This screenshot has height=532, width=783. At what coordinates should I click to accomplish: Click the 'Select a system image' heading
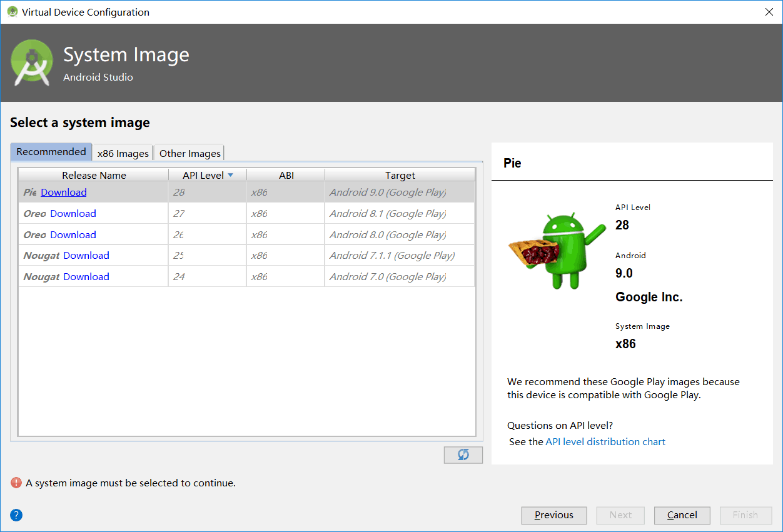[x=80, y=123]
